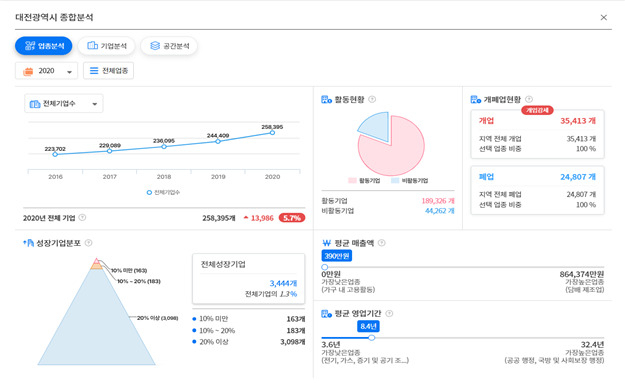The image size is (625, 383).
Task: Close the 대전광역시 종합분석 dialog
Action: click(603, 18)
